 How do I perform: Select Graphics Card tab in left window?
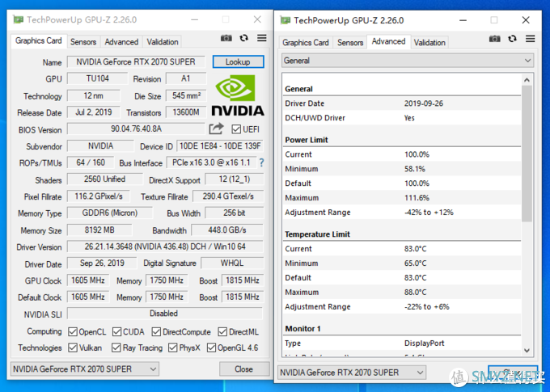[39, 40]
